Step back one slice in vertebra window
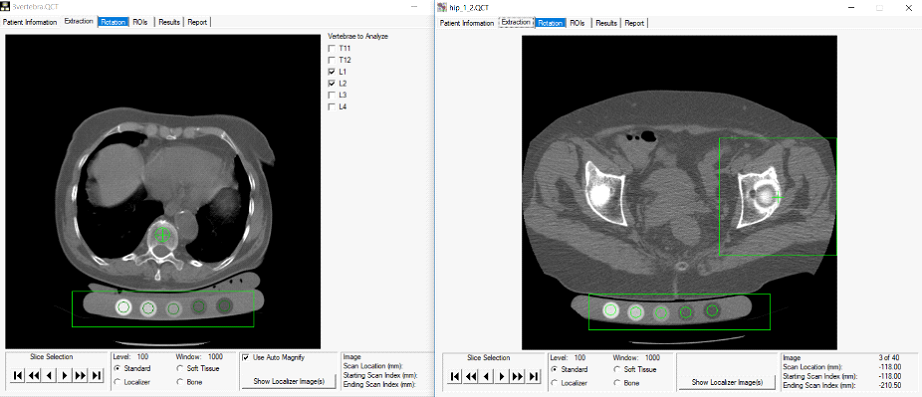 tap(49, 375)
